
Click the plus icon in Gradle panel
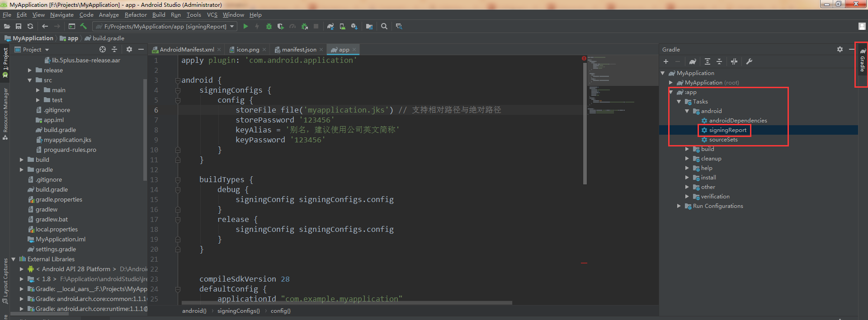point(666,61)
